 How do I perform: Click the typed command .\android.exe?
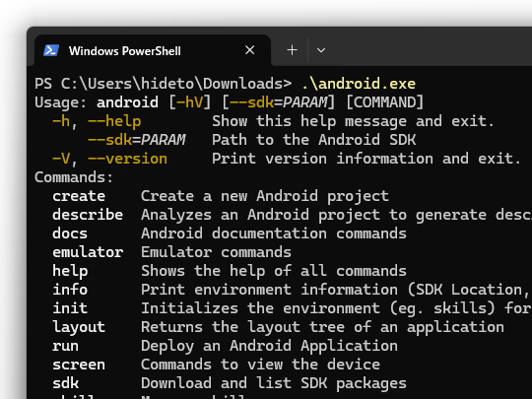click(359, 84)
